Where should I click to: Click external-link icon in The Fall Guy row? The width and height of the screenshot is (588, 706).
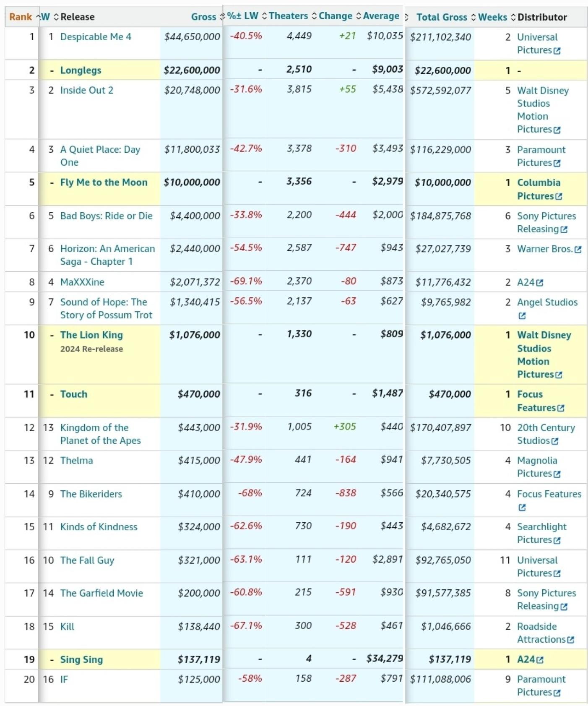tap(557, 573)
